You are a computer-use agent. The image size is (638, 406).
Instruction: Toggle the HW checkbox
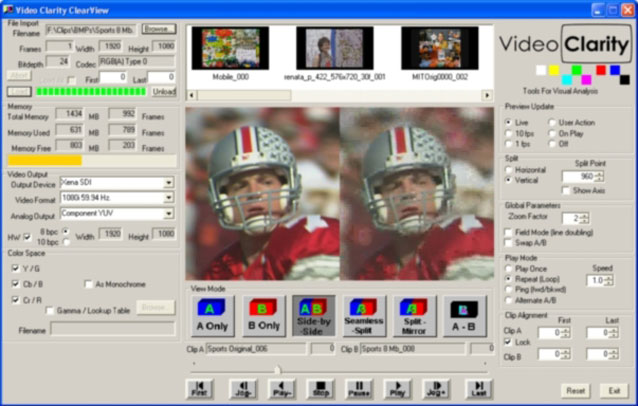pyautogui.click(x=27, y=237)
